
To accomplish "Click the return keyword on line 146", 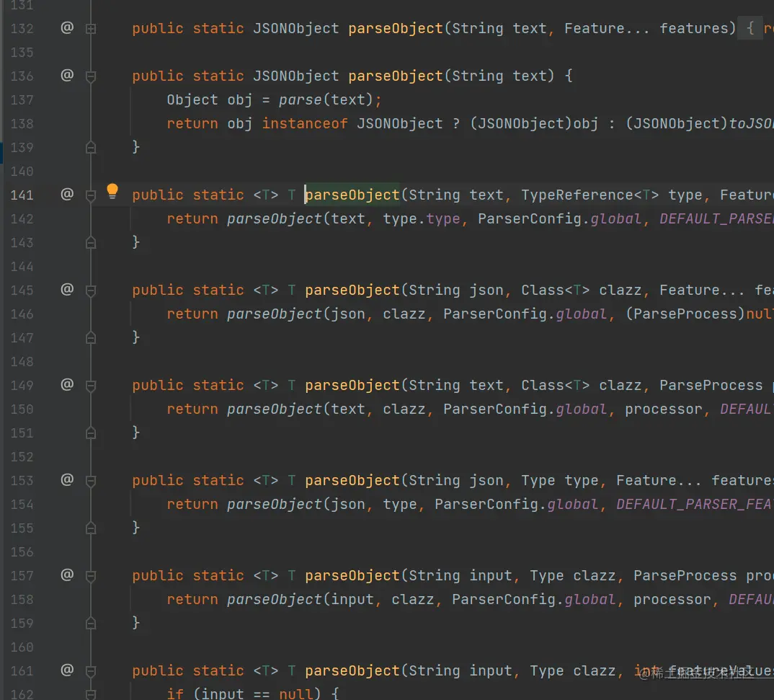I will 192,314.
